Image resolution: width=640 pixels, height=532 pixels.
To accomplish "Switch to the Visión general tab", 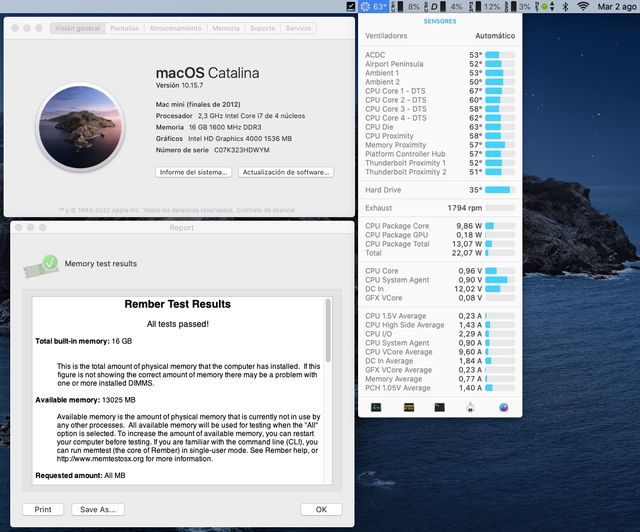I will tap(77, 28).
